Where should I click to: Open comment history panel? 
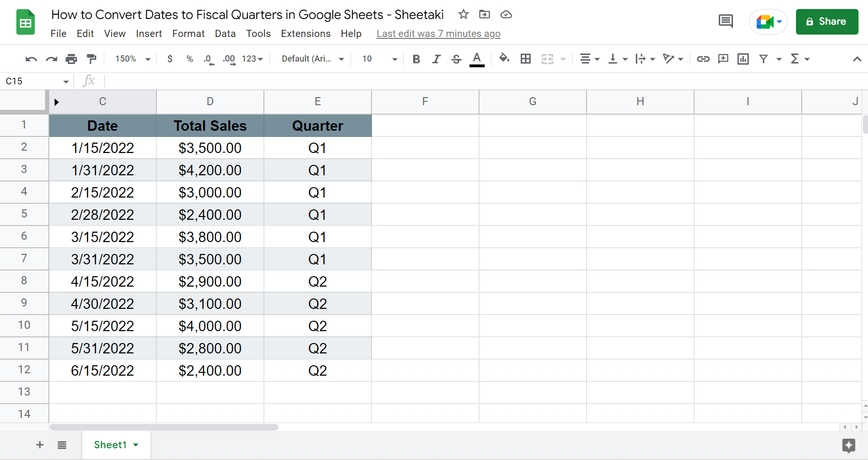[x=725, y=21]
